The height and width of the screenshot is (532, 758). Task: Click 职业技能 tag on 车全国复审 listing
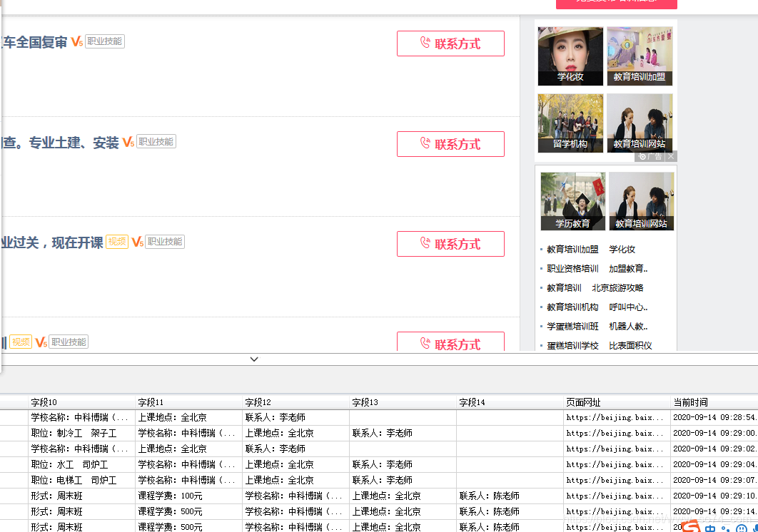pos(105,41)
